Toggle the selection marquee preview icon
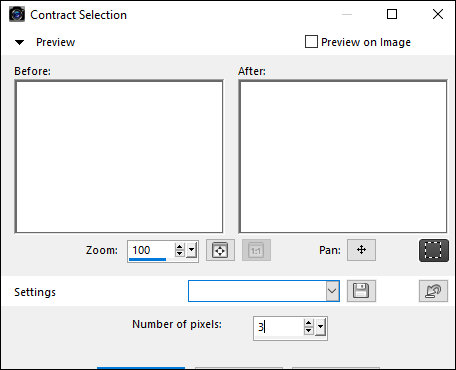The image size is (456, 370). point(434,250)
